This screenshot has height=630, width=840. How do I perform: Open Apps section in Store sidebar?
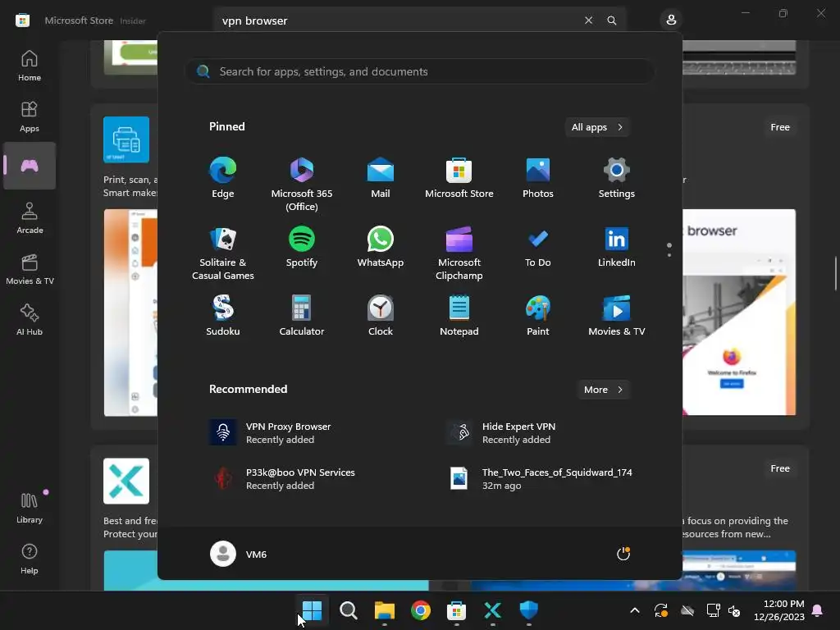pos(30,116)
